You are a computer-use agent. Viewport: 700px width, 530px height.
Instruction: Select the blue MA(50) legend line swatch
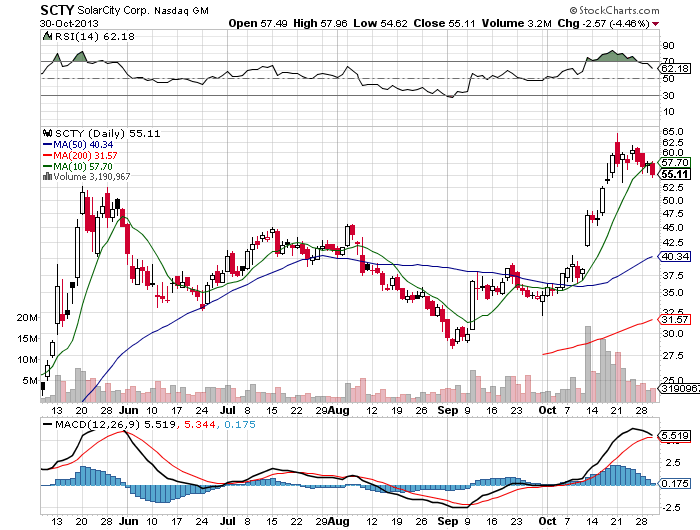point(47,144)
